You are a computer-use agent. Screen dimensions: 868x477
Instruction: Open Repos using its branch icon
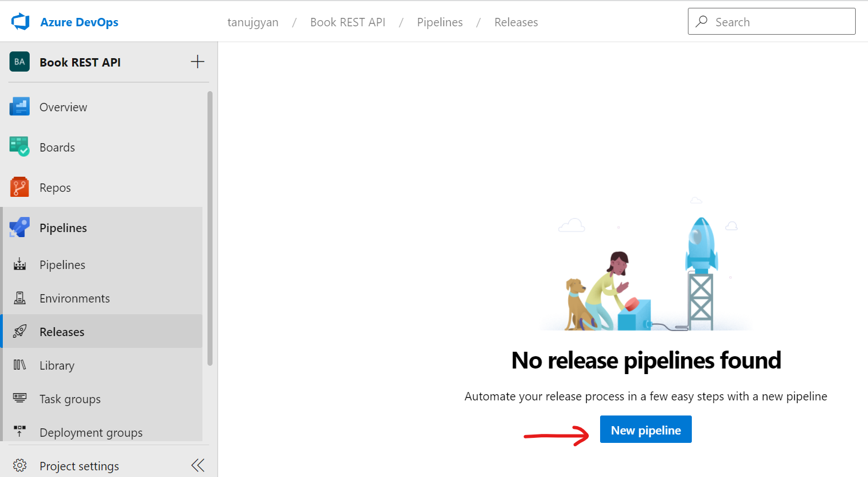[20, 187]
